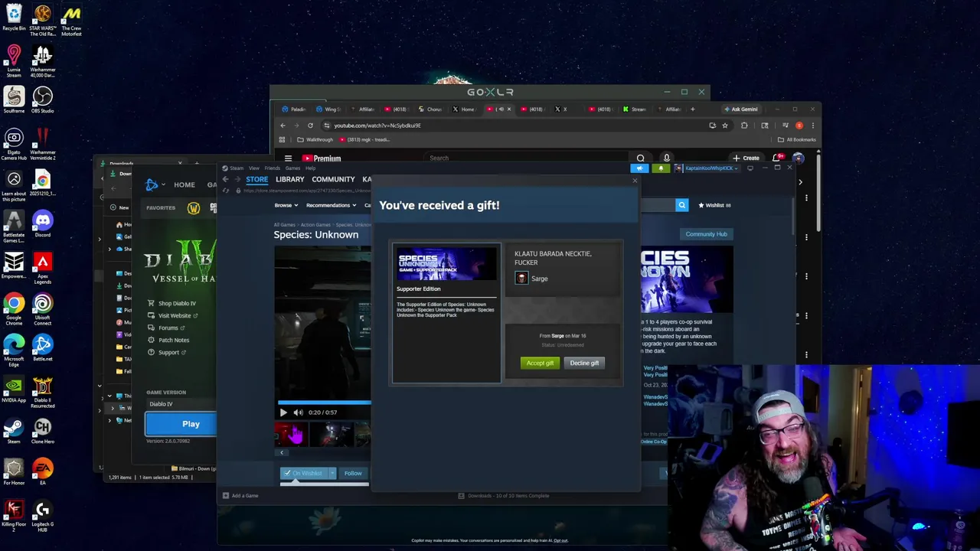Open the Steam COMMUNITY tab
This screenshot has height=551, width=980.
point(333,179)
